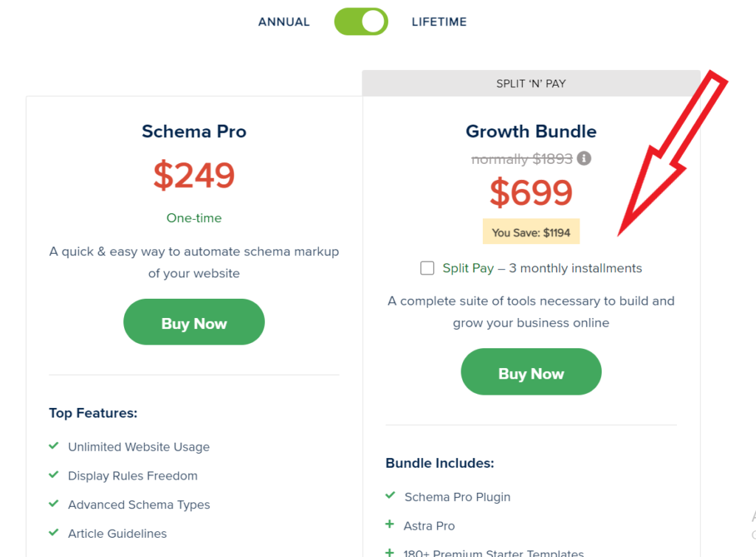Select the ANNUAL billing label
Screen dimensions: 756x557
[284, 22]
